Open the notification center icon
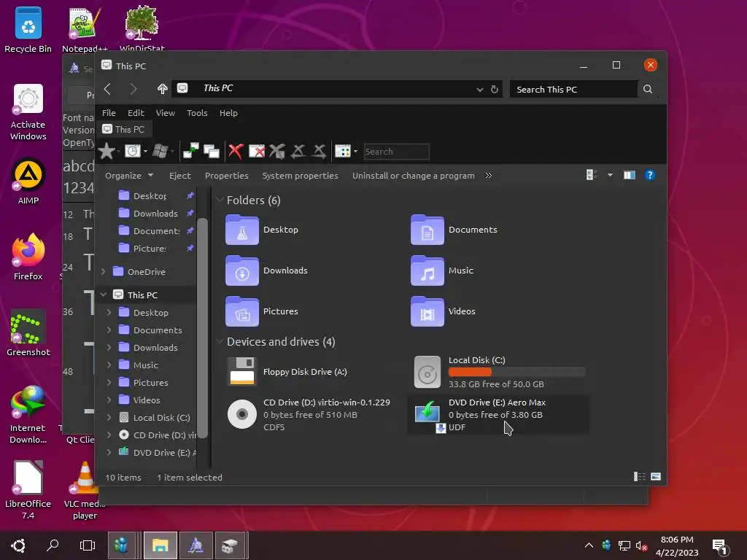 (720, 547)
